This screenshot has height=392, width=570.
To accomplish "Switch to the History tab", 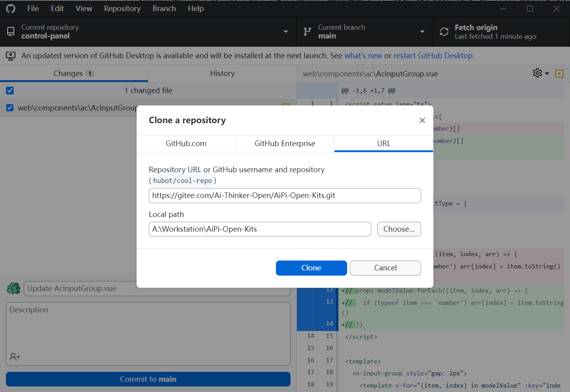I will 222,74.
